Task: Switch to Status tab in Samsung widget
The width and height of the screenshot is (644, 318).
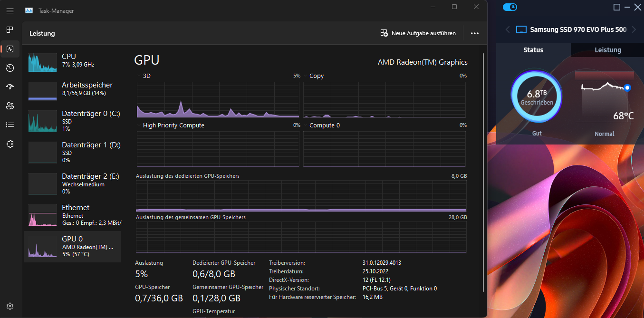Action: click(x=533, y=50)
